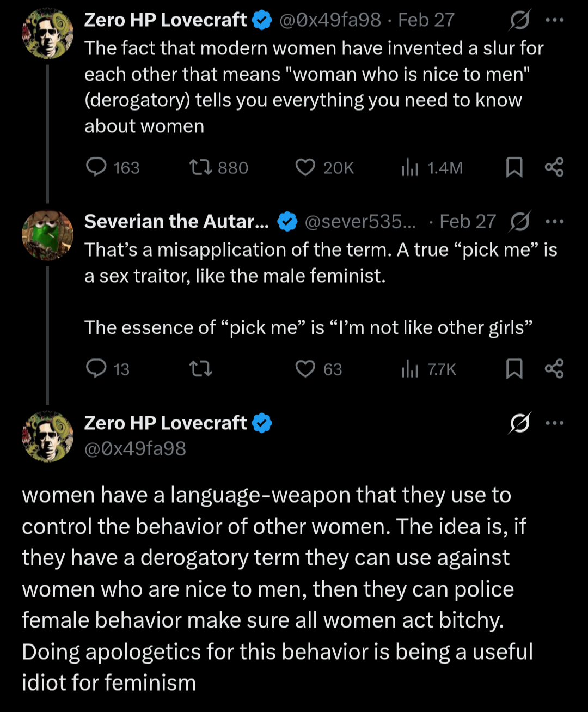This screenshot has height=712, width=588.
Task: Bookmark Severian the Autarch's reply
Action: point(514,369)
